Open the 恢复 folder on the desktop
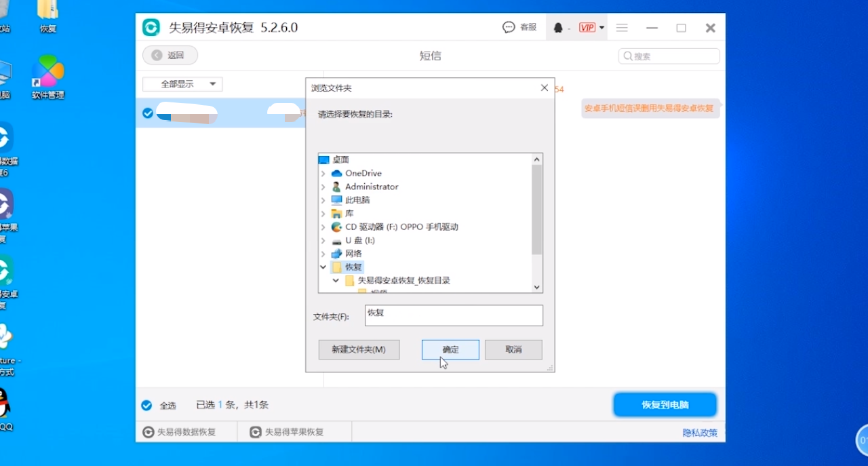Screen dimensions: 868x466 48,16
